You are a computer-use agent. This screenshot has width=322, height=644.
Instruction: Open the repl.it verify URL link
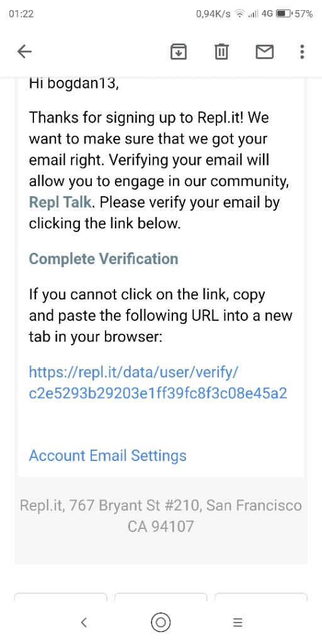(158, 383)
